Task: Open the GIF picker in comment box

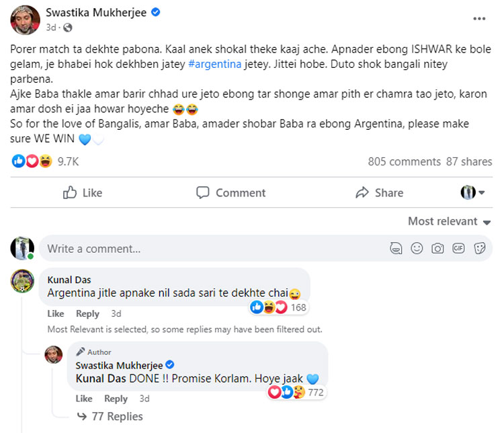Action: 459,248
